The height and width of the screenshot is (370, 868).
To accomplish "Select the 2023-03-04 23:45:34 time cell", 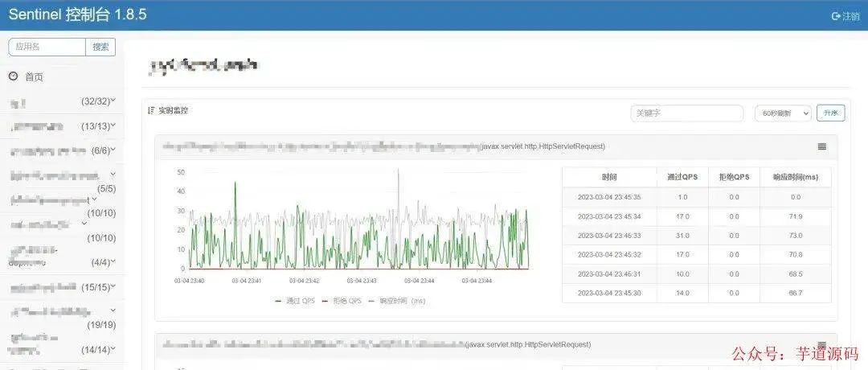I will point(609,216).
